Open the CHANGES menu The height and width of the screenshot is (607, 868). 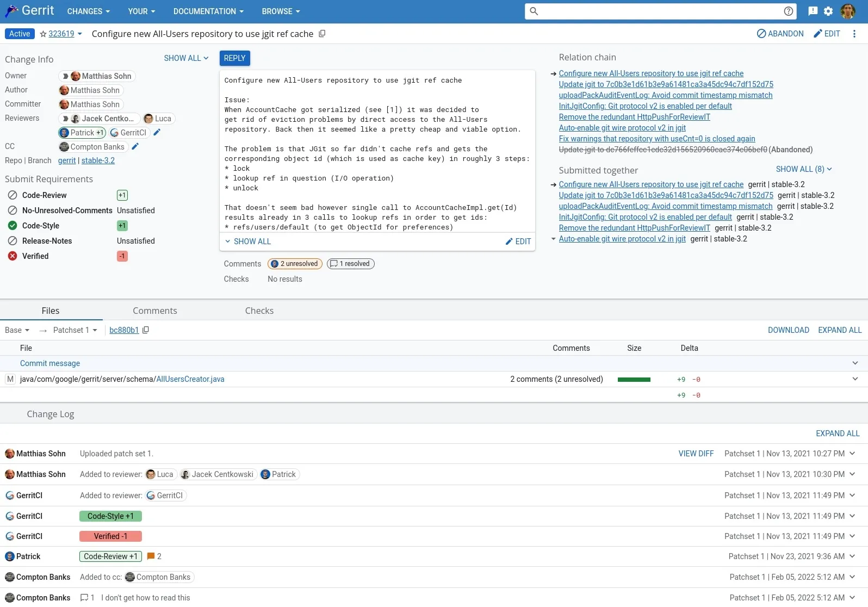88,11
